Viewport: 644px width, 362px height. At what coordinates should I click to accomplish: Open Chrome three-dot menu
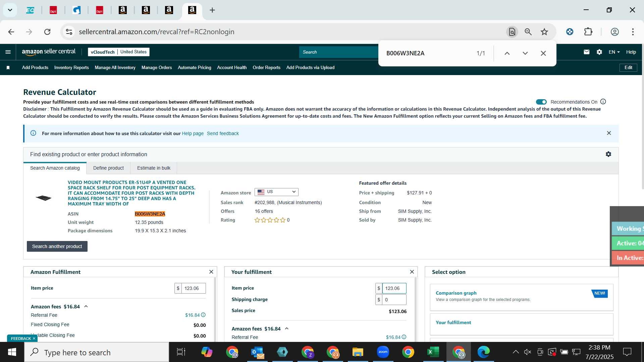coord(633,32)
